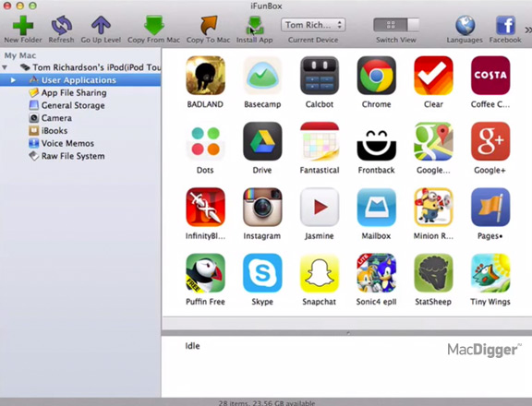Select the Costa Coffee app icon
This screenshot has height=406, width=532.
(490, 76)
